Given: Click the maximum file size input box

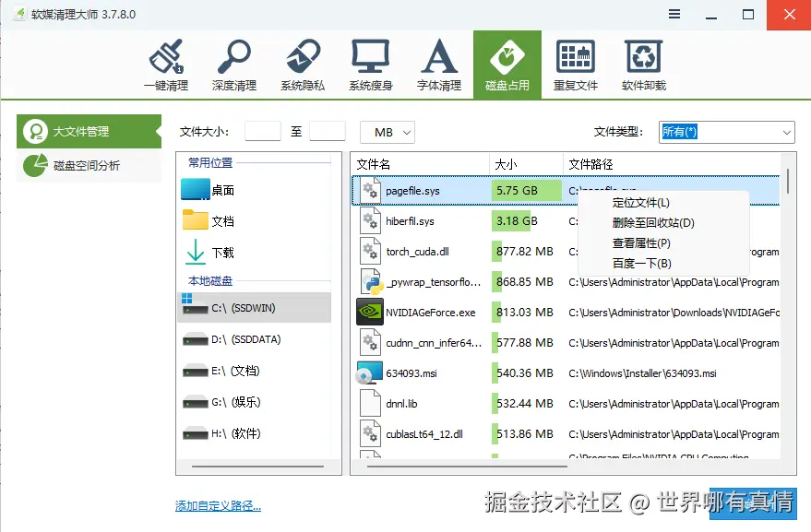Looking at the screenshot, I should (x=328, y=131).
